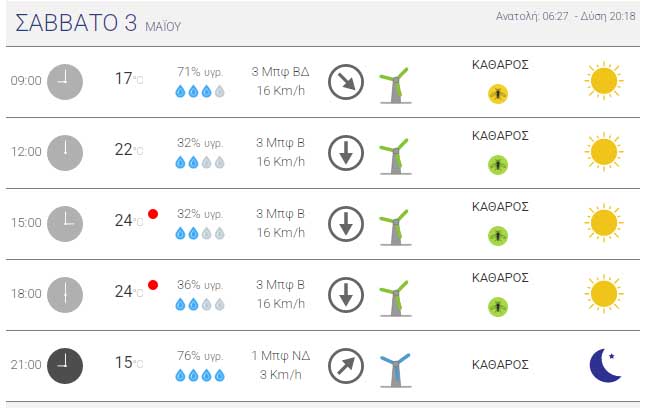This screenshot has height=408, width=650.
Task: Click the red dot beside 15:00 temperature
Action: coord(153,214)
